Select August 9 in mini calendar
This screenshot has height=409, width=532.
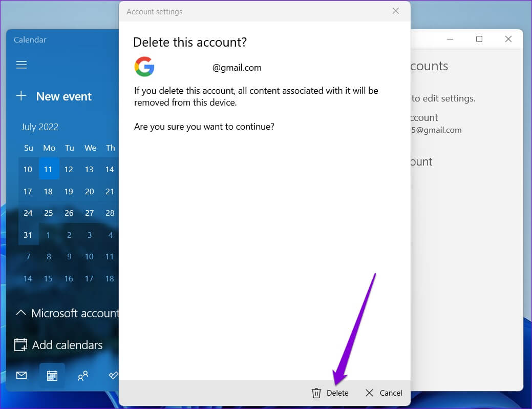(69, 256)
